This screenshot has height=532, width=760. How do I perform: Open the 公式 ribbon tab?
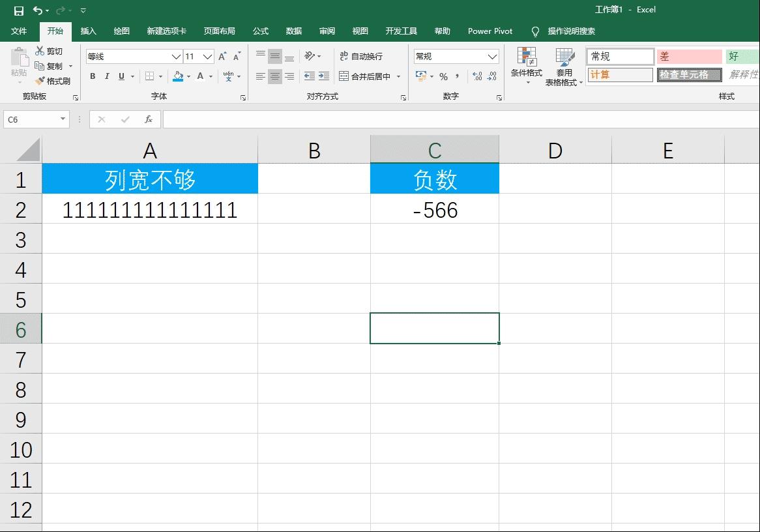(x=260, y=31)
